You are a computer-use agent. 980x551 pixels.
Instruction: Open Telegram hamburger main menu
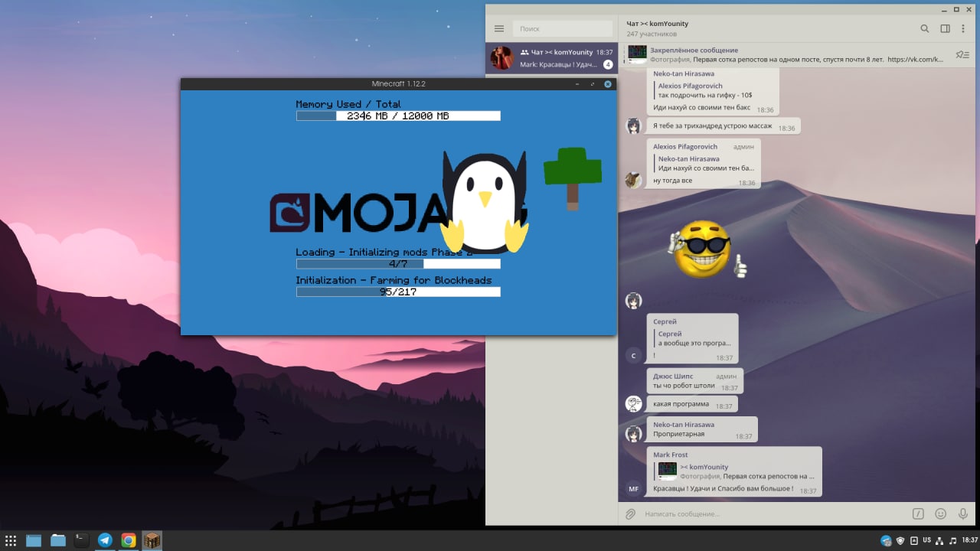click(x=499, y=28)
